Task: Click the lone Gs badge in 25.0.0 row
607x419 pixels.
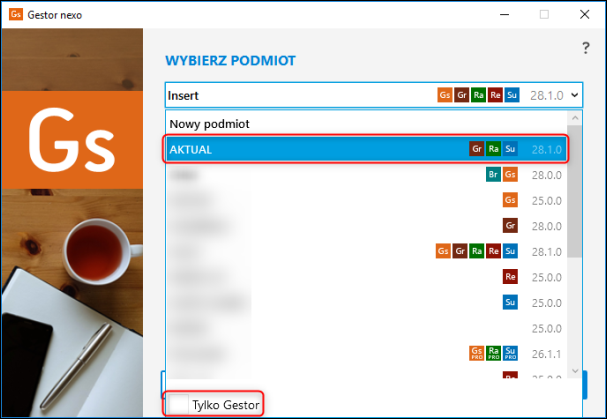Action: click(510, 200)
